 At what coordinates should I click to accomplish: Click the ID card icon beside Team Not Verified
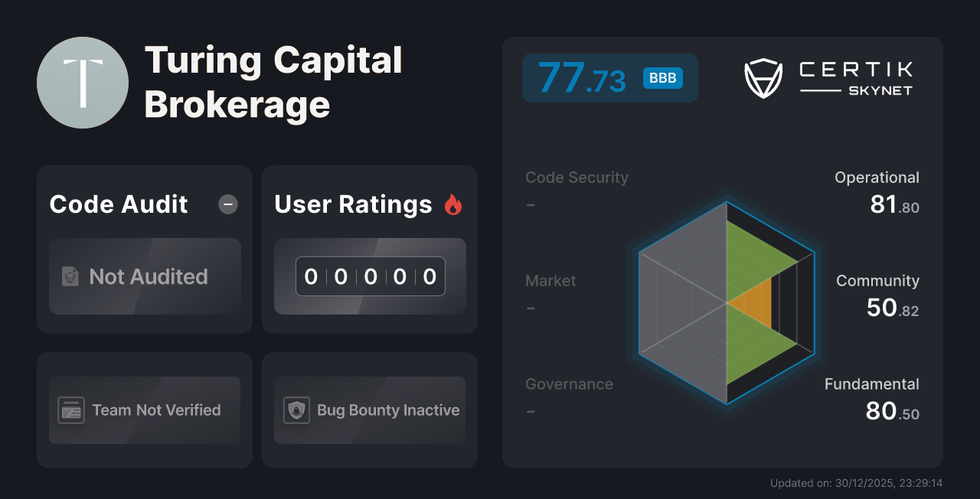(72, 410)
